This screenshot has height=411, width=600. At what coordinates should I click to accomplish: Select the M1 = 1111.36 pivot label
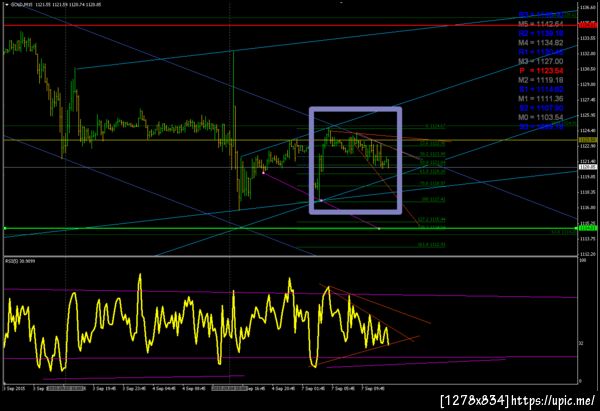pos(540,99)
